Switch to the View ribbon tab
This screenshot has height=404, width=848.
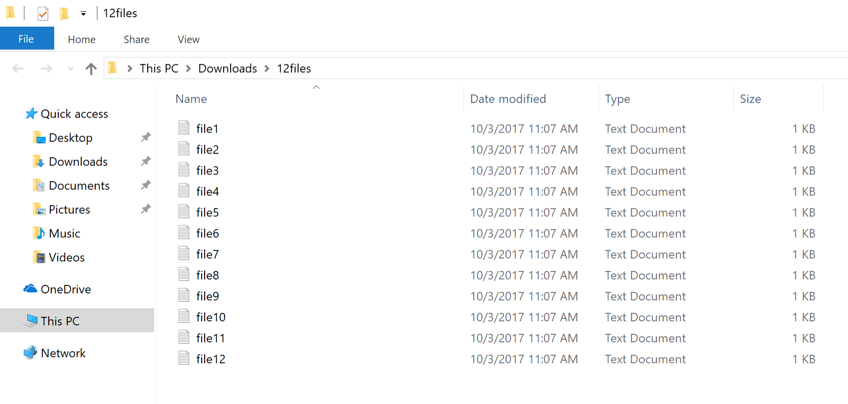(x=188, y=39)
